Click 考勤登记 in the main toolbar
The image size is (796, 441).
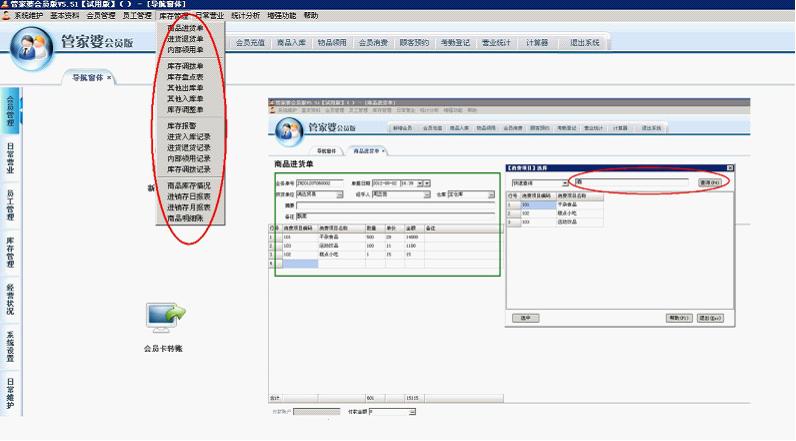455,43
